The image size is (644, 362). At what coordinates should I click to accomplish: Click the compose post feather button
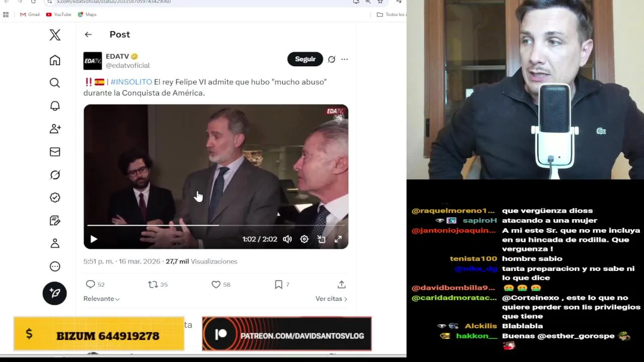pos(55,293)
